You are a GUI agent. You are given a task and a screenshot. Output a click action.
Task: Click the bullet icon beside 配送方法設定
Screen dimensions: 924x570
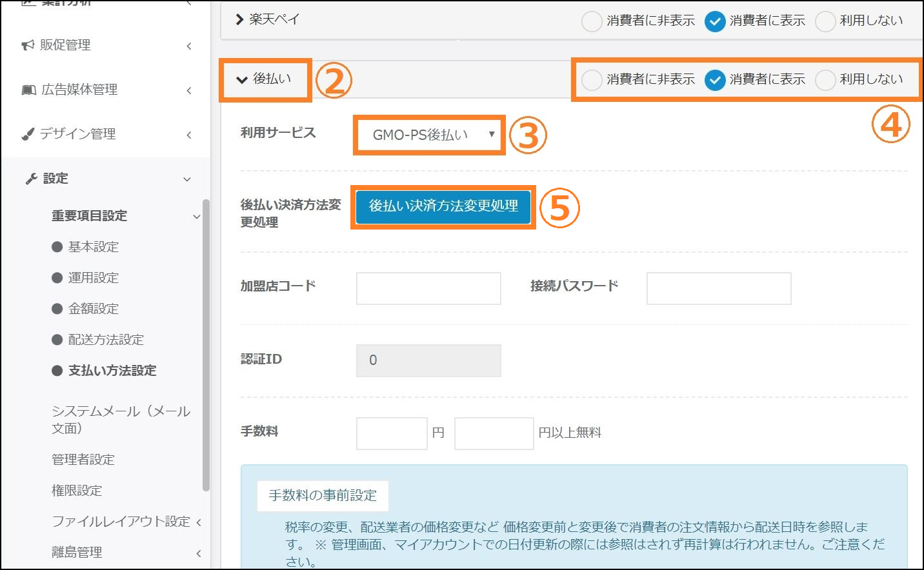pyautogui.click(x=57, y=340)
